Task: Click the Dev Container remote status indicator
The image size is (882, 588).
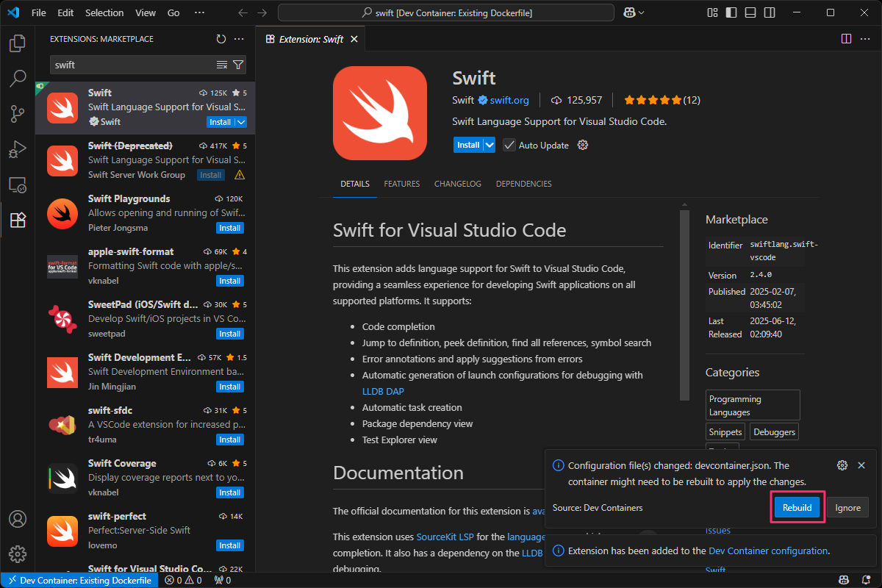Action: 79,580
